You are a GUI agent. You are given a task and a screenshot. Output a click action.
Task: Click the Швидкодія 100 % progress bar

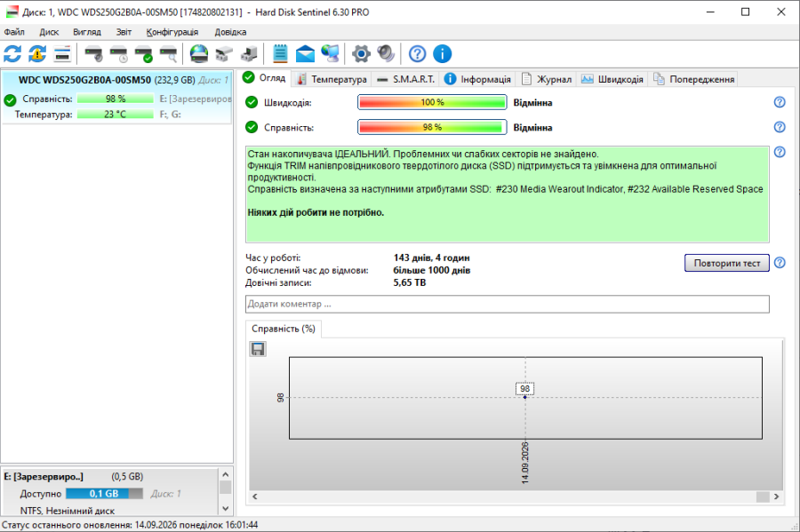pos(432,102)
